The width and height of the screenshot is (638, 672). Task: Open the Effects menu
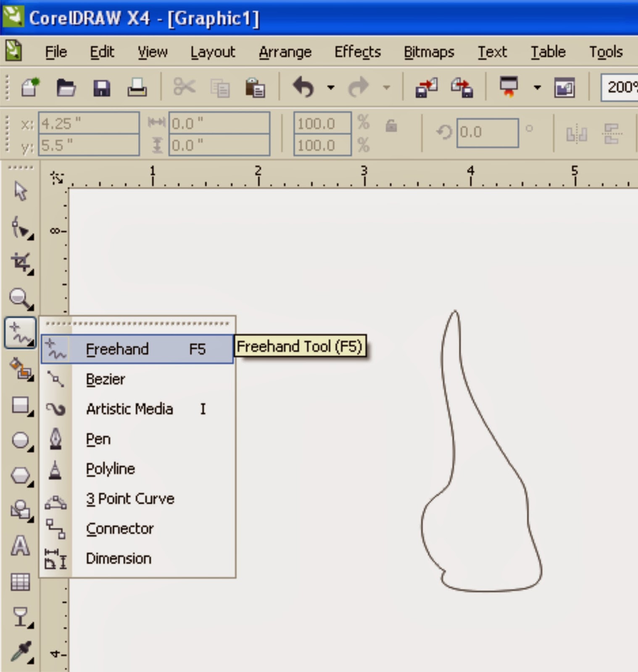[x=358, y=52]
